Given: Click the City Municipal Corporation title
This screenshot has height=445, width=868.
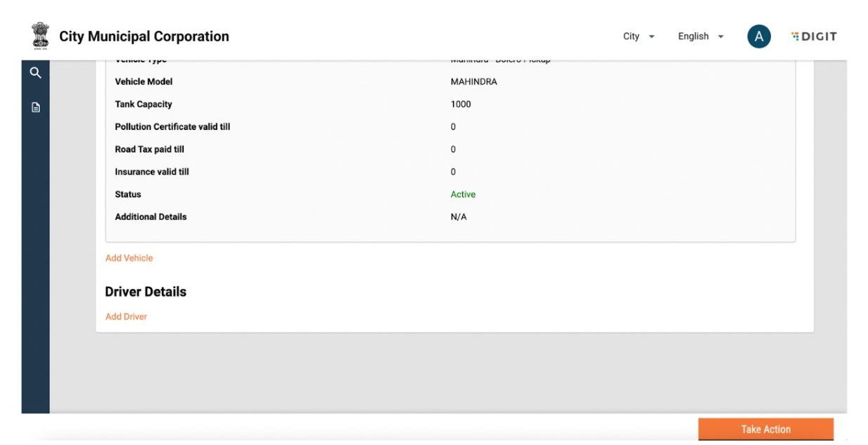Looking at the screenshot, I should [x=144, y=37].
